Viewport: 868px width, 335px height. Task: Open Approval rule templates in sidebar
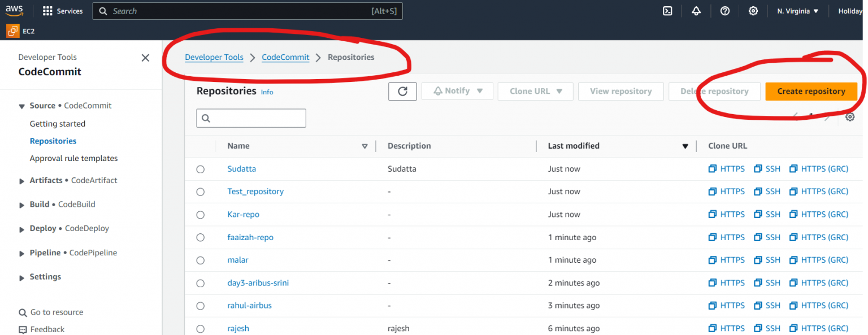coord(74,159)
